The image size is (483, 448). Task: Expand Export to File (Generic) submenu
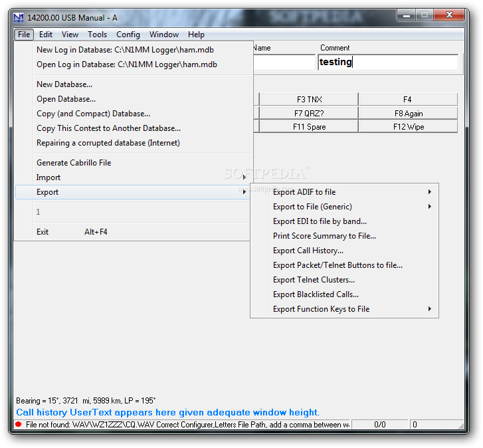click(x=344, y=207)
